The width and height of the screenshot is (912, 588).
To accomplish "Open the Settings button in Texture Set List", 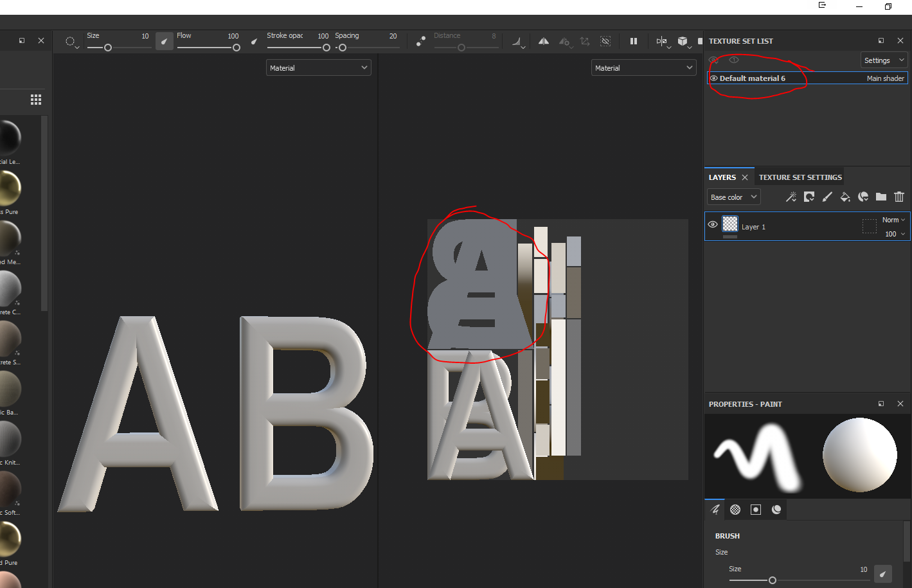I will click(x=884, y=59).
